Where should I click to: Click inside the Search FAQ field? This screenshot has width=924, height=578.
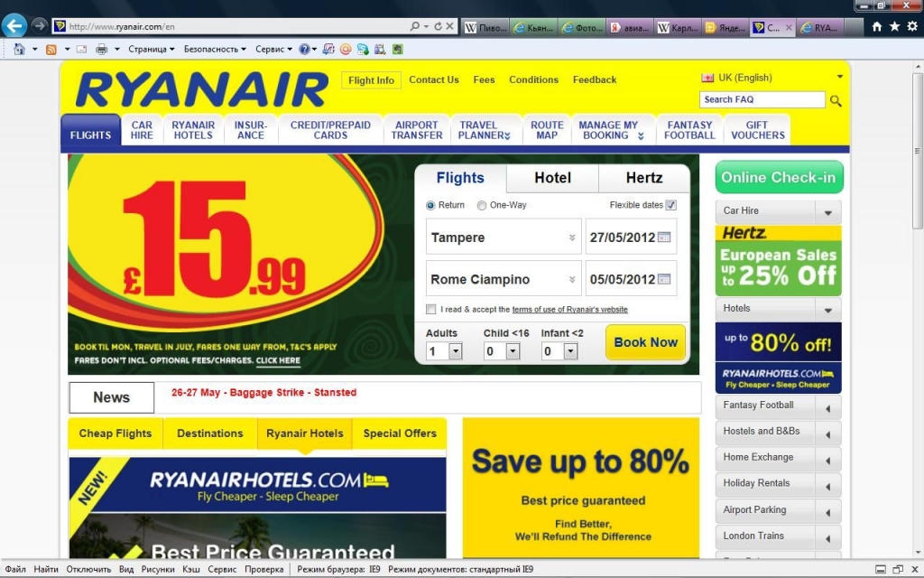click(762, 99)
